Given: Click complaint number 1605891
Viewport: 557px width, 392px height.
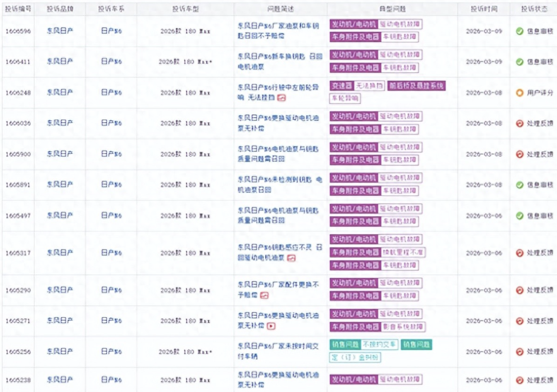Looking at the screenshot, I should coord(18,185).
